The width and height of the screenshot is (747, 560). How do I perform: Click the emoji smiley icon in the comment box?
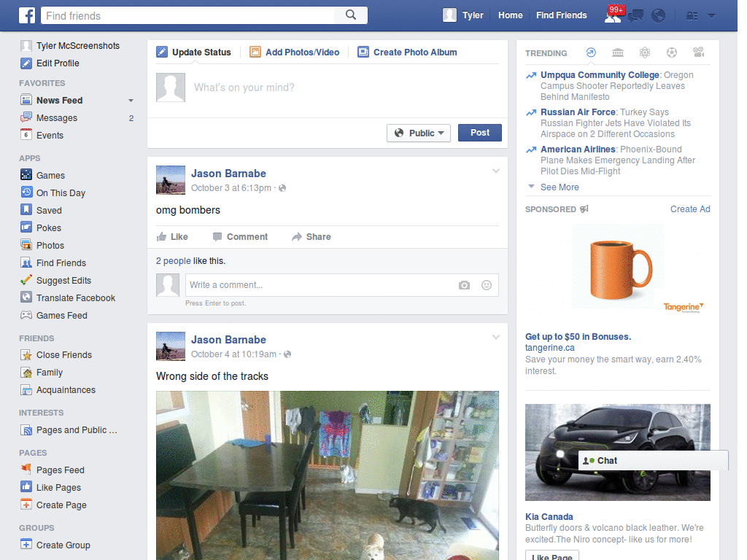[487, 285]
